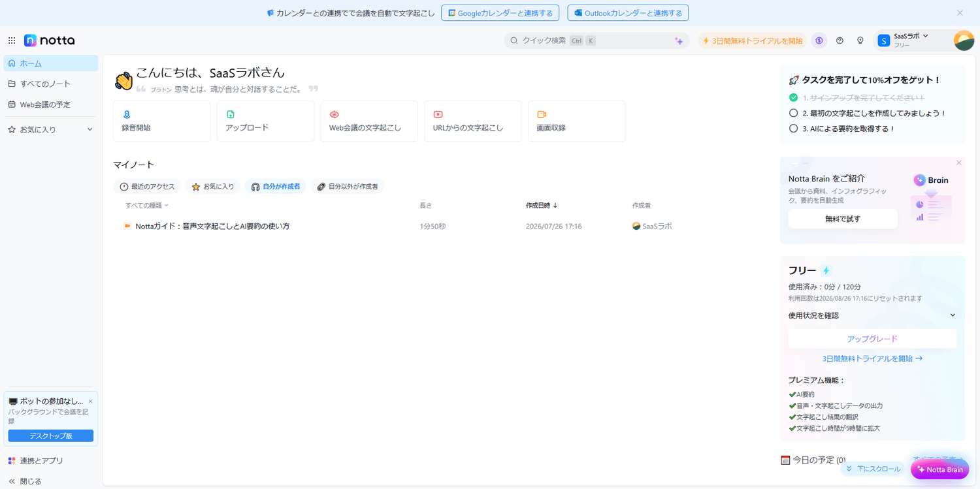Click the 使用済み：0分 / 120分 usage text
Image resolution: width=980 pixels, height=489 pixels.
point(825,287)
